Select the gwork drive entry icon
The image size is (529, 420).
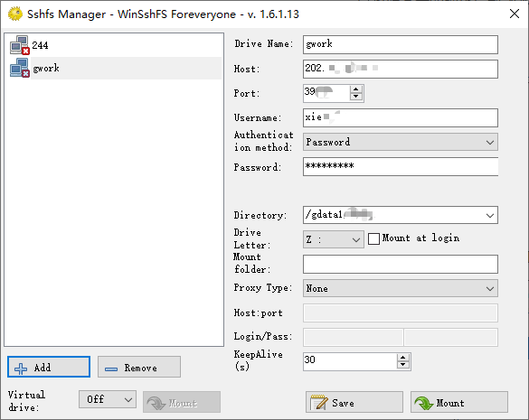pos(20,68)
